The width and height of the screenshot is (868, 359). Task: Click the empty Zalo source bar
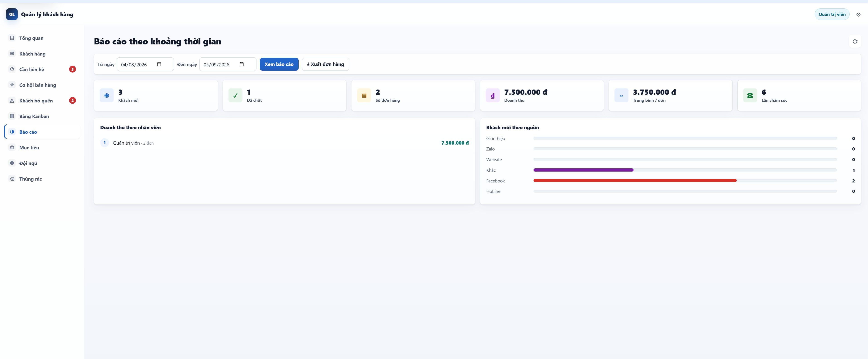(685, 149)
